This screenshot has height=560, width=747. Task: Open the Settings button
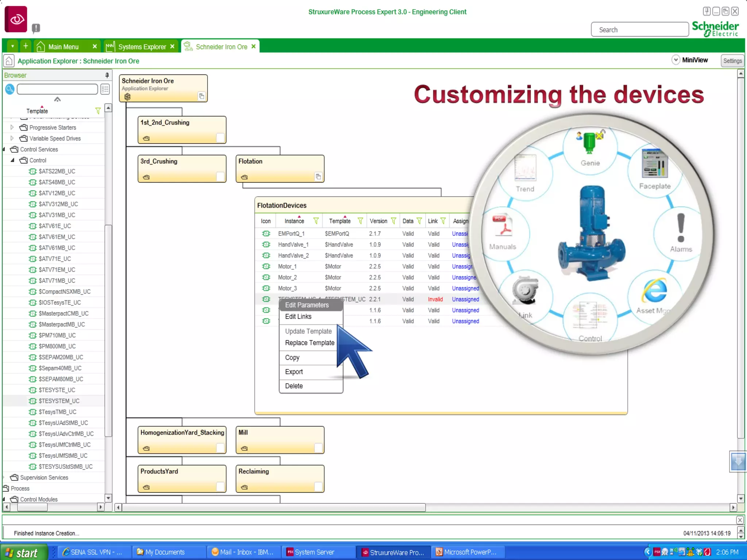tap(732, 61)
